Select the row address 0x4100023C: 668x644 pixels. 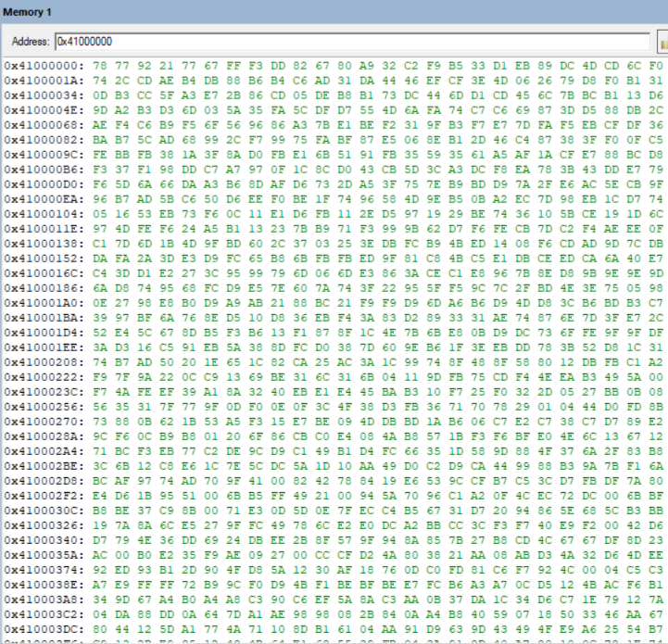coord(44,392)
